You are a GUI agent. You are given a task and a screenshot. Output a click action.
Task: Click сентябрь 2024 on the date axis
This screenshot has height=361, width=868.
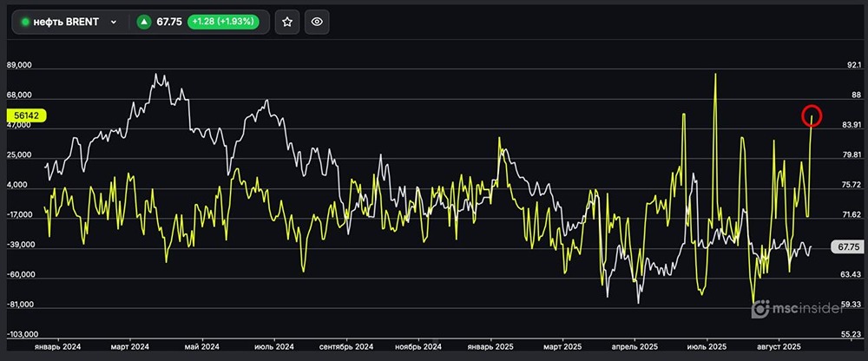point(346,345)
